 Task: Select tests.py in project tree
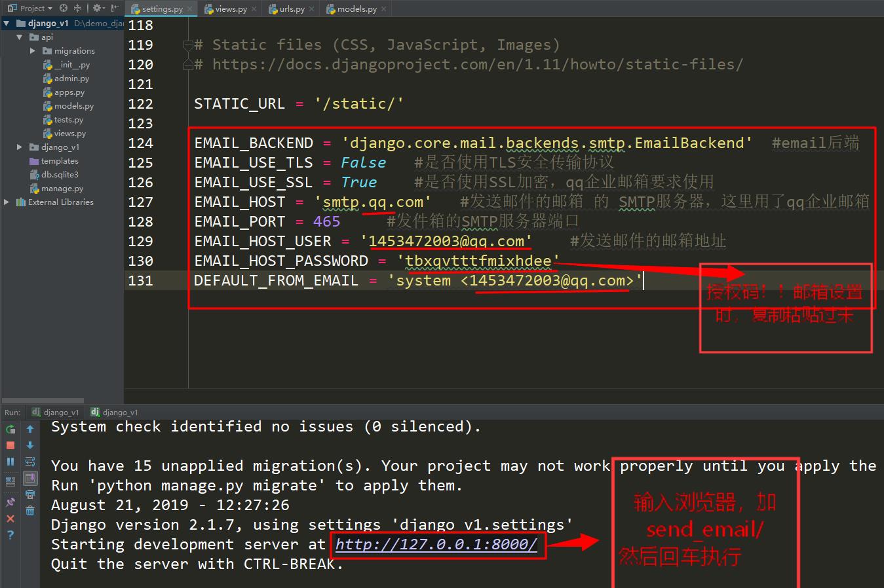pyautogui.click(x=63, y=120)
